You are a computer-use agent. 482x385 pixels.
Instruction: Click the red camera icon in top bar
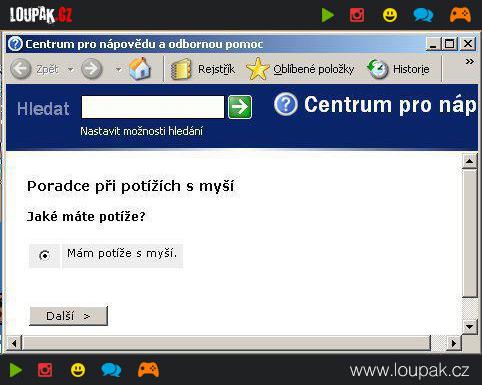click(x=357, y=15)
